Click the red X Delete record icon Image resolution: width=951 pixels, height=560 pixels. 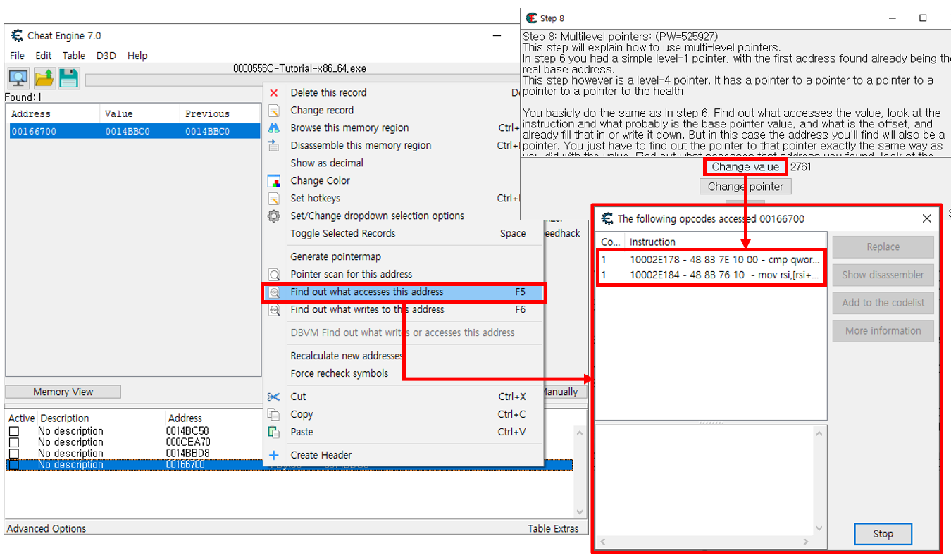[x=275, y=92]
